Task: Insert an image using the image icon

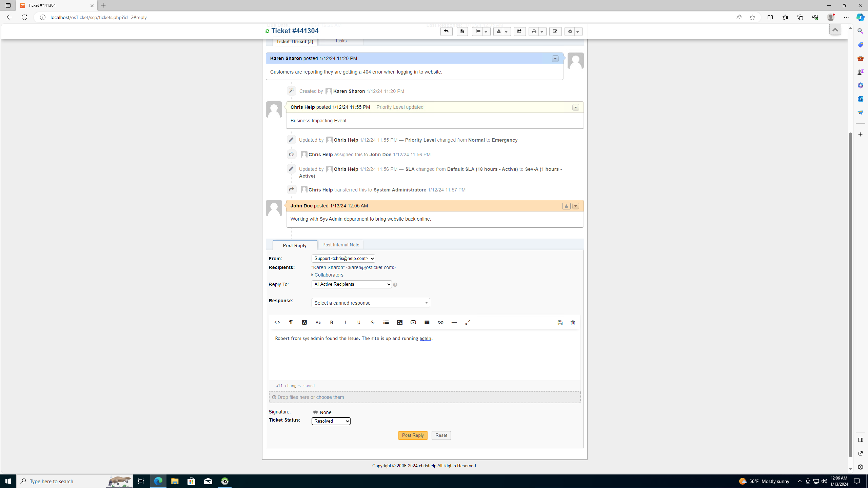Action: (399, 322)
